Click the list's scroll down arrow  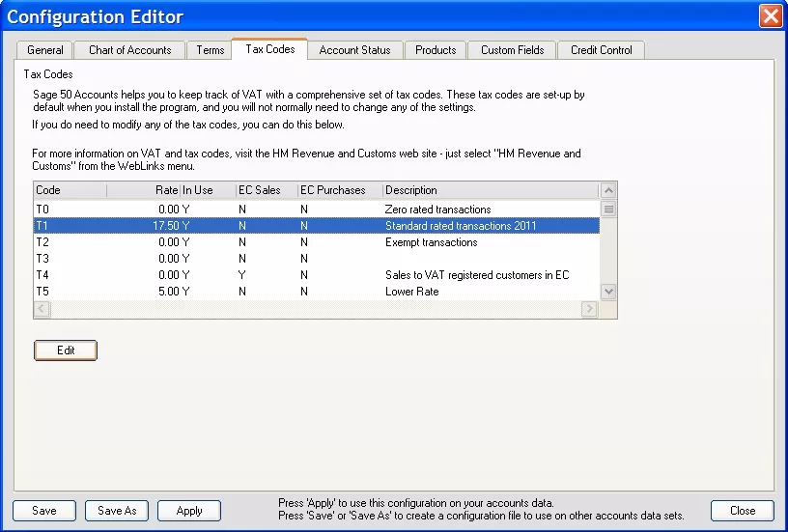[x=608, y=292]
